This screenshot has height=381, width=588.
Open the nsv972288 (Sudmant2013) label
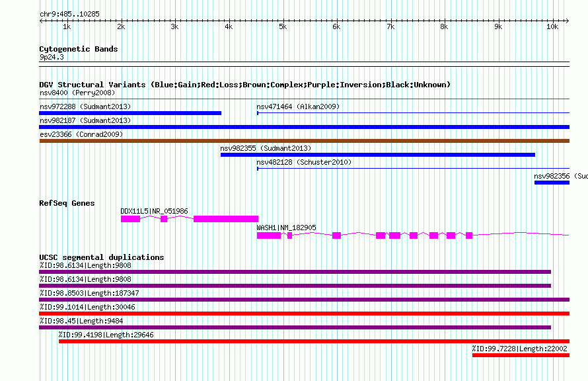pos(85,106)
